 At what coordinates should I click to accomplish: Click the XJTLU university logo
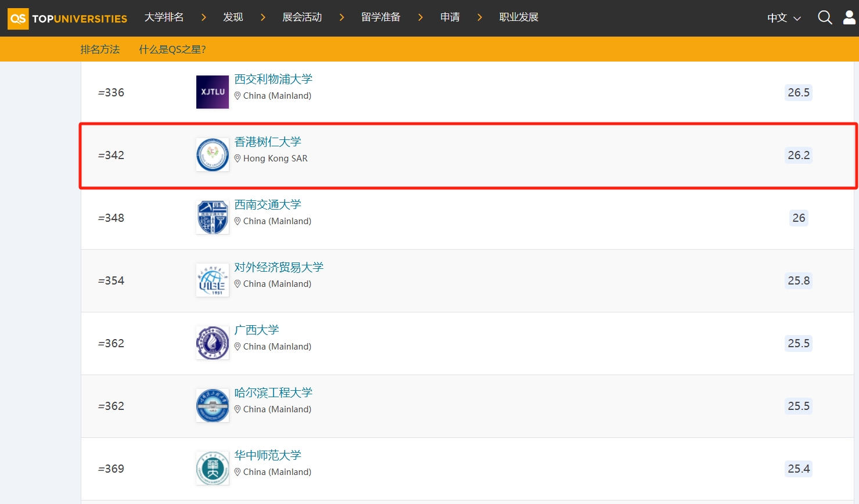tap(212, 92)
